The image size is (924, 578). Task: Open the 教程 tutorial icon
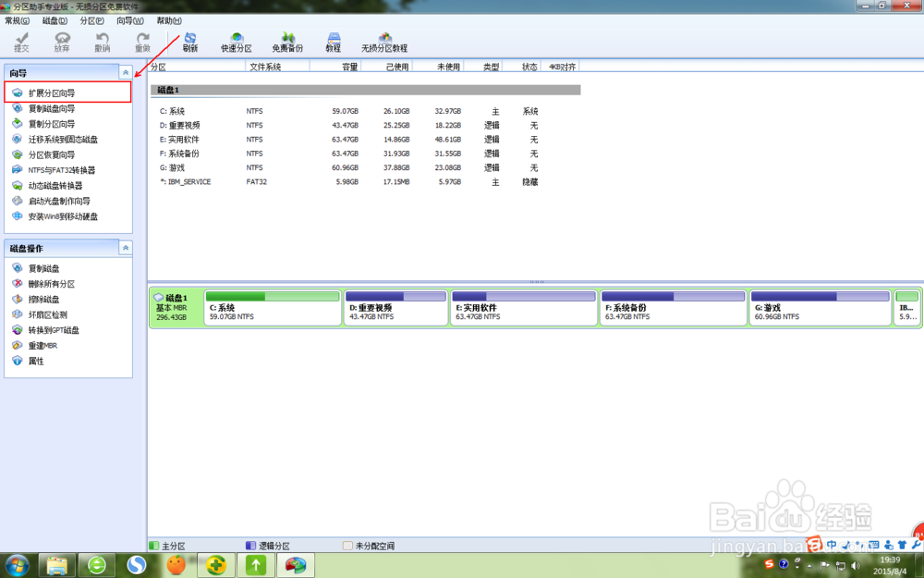coord(334,43)
